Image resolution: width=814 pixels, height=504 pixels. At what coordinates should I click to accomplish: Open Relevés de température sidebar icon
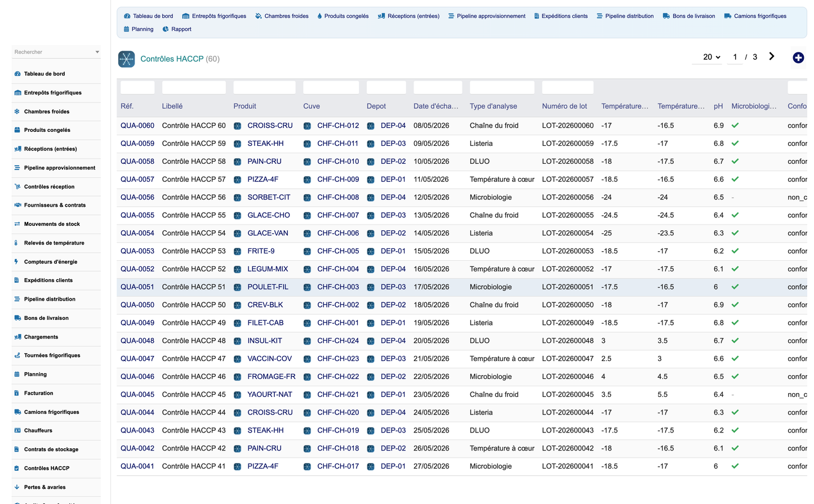click(17, 243)
